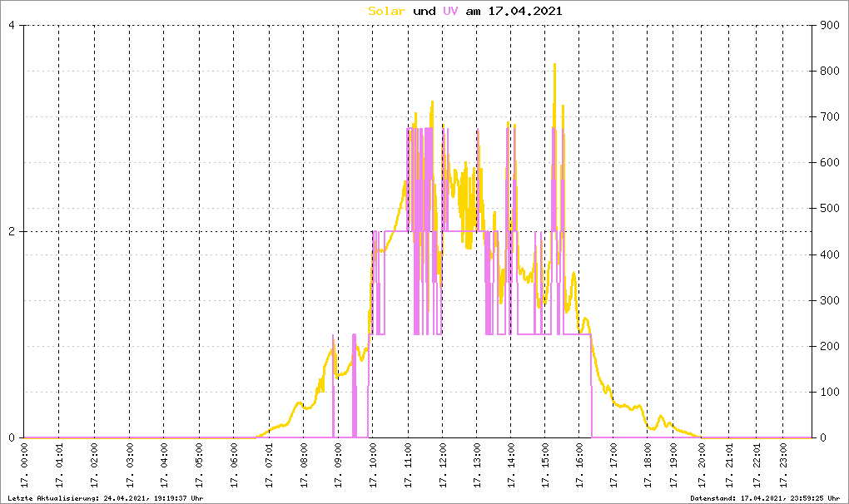Click time label '17. 01:01'
The height and width of the screenshot is (504, 849).
(x=59, y=466)
